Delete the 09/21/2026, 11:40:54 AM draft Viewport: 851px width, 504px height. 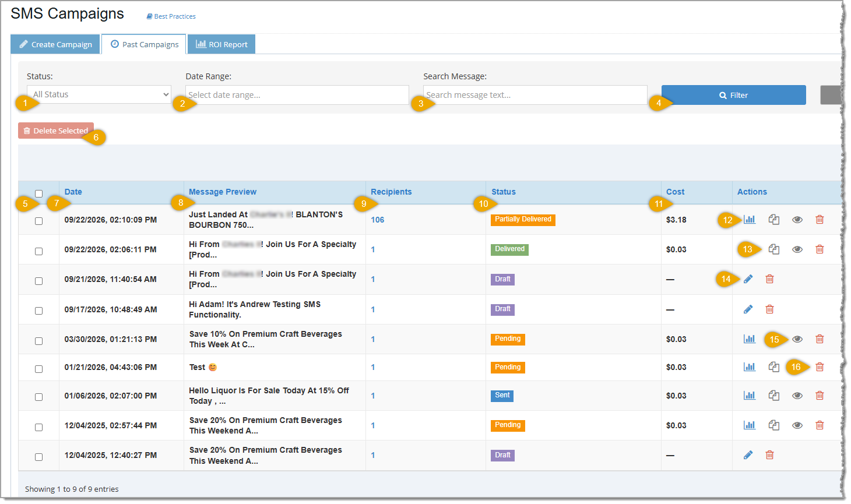(x=769, y=279)
